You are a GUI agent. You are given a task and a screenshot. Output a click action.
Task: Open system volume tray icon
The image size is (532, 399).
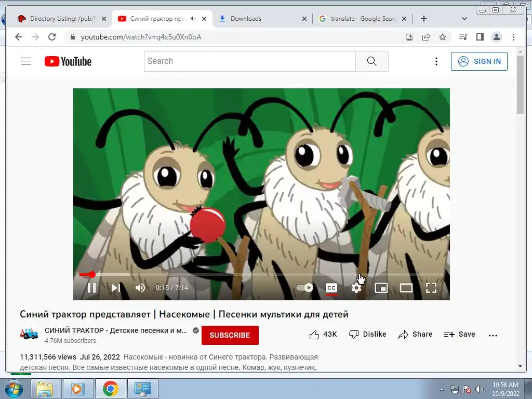[x=480, y=389]
